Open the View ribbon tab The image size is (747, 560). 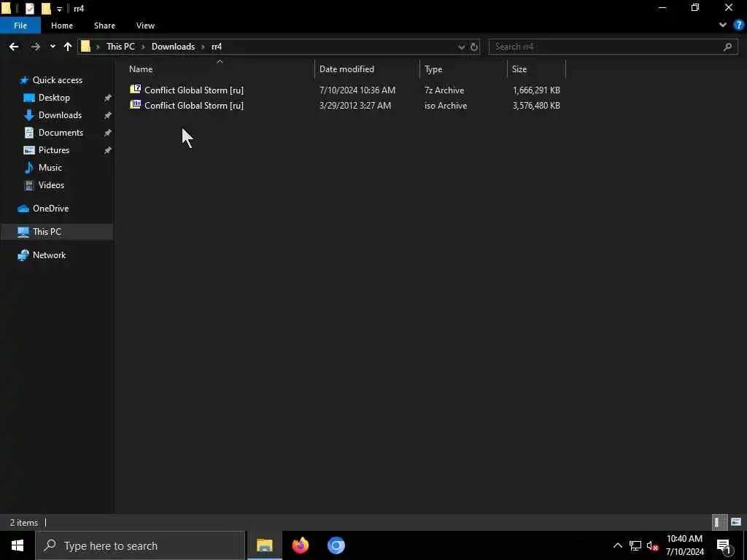(x=145, y=26)
